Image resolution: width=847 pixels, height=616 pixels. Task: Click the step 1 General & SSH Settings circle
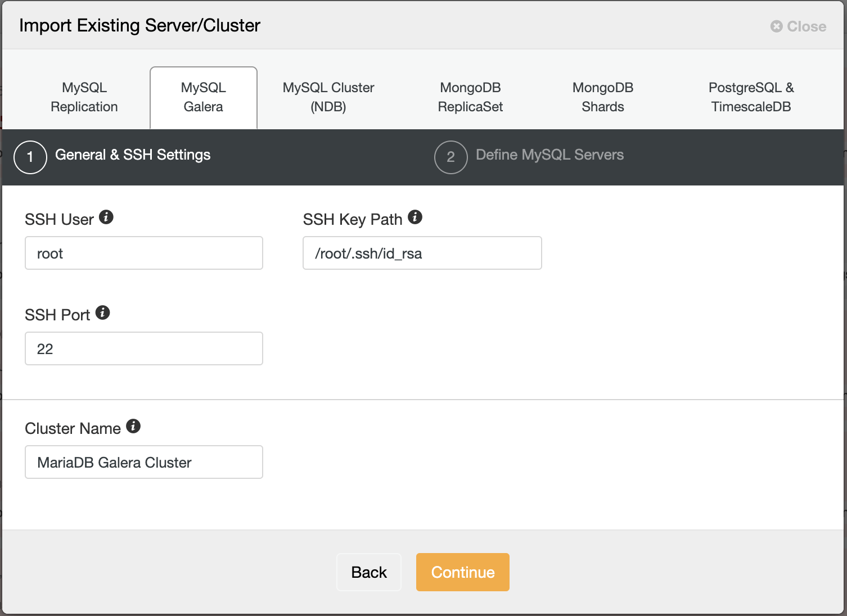click(x=30, y=157)
